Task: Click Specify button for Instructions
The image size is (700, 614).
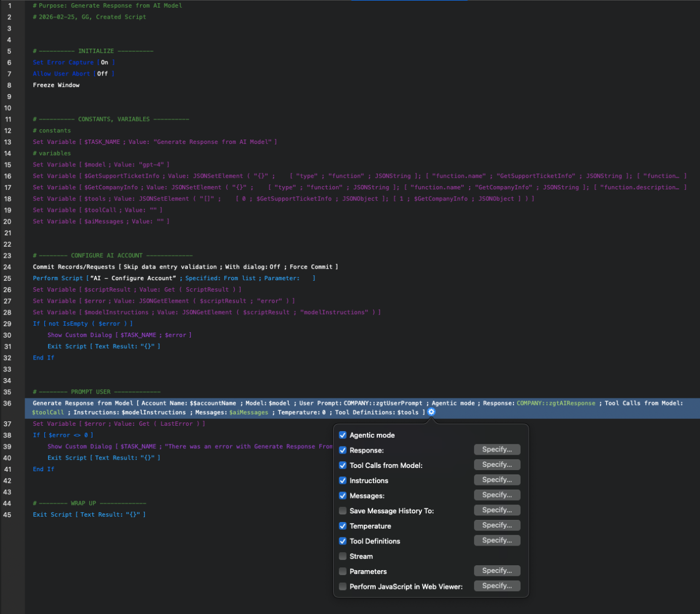Action: [497, 480]
